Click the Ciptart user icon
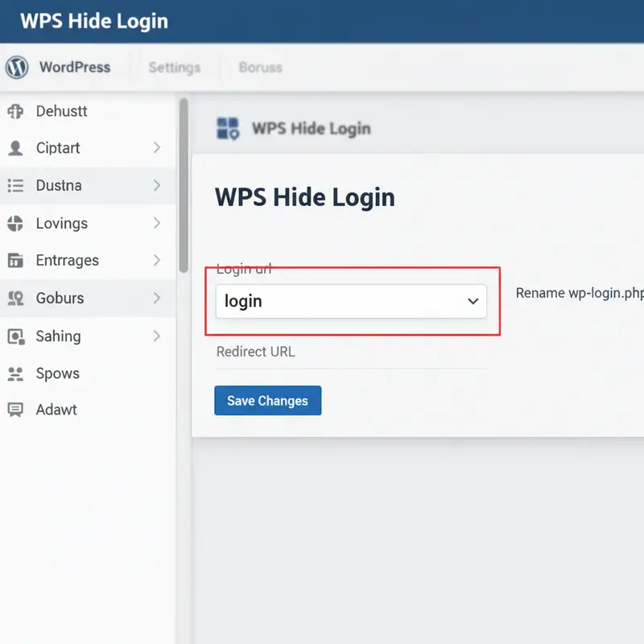Screen dimensions: 644x644 pyautogui.click(x=15, y=148)
